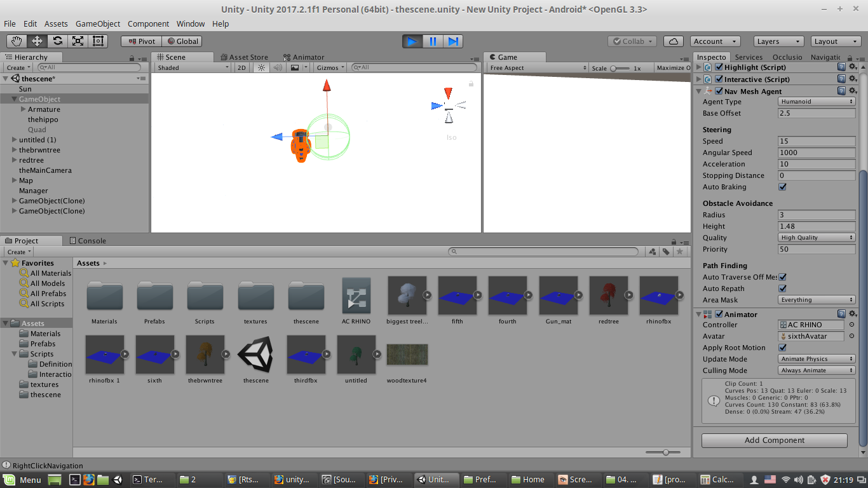Screen dimensions: 868x488
Task: Switch to the Console tab
Action: tap(86, 241)
